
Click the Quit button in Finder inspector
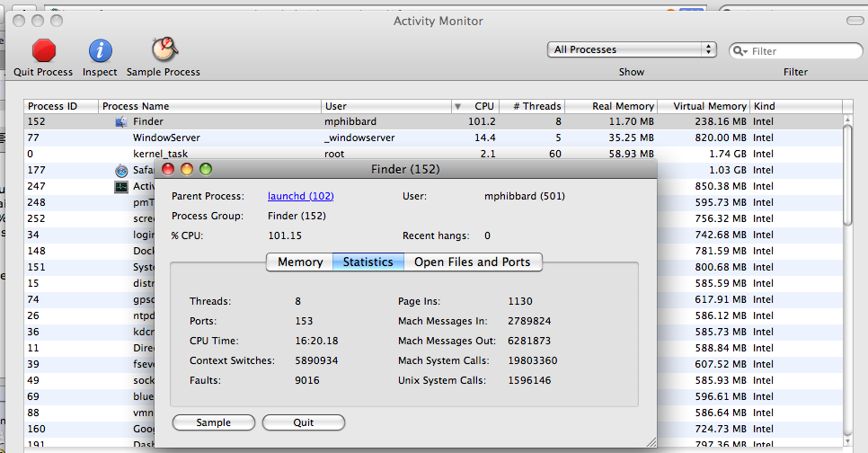304,422
